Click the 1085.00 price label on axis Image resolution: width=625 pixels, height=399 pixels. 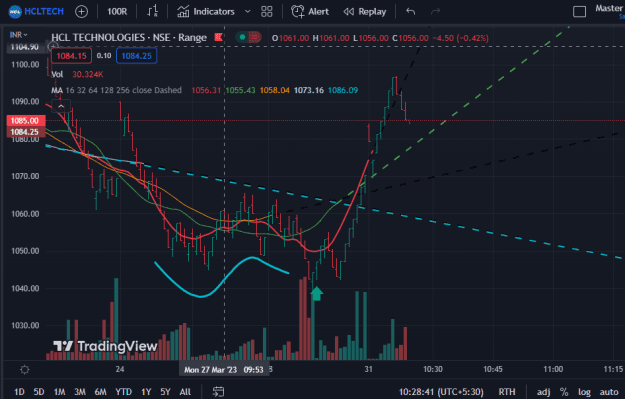(26, 120)
